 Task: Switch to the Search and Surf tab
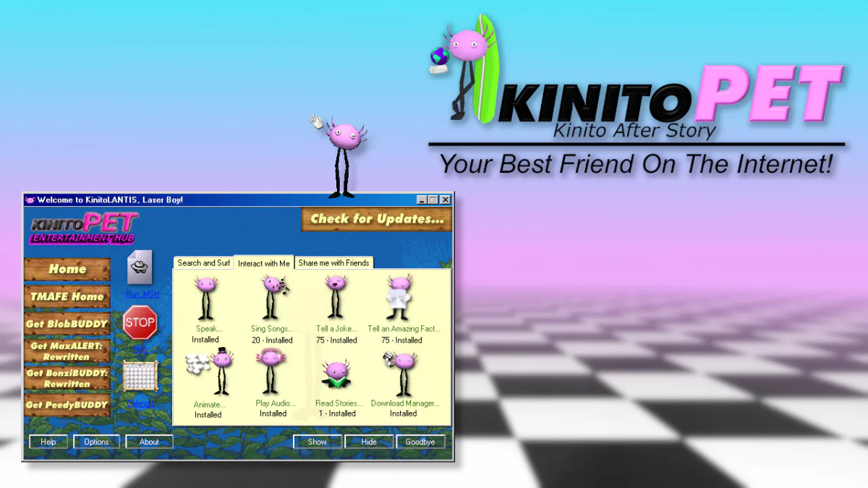[x=203, y=262]
